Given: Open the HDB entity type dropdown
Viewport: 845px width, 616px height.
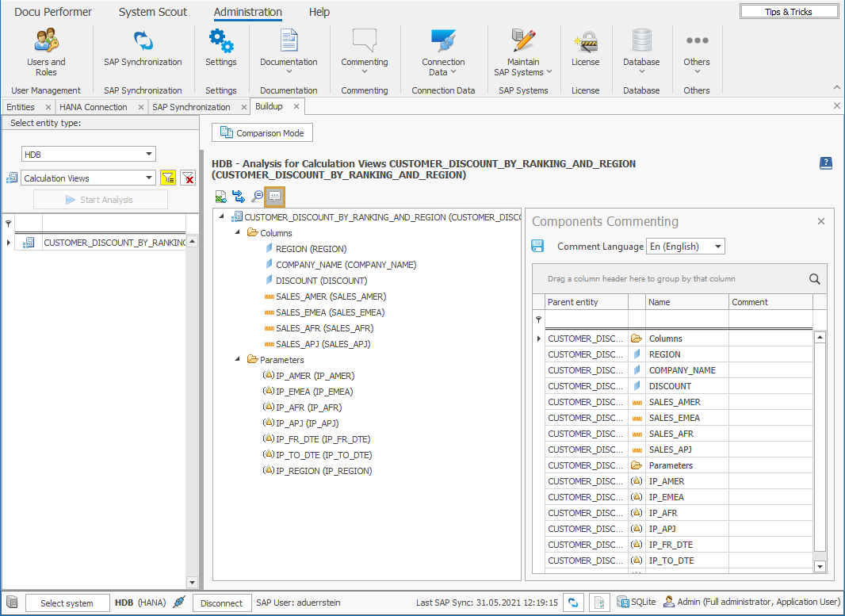Looking at the screenshot, I should (150, 154).
